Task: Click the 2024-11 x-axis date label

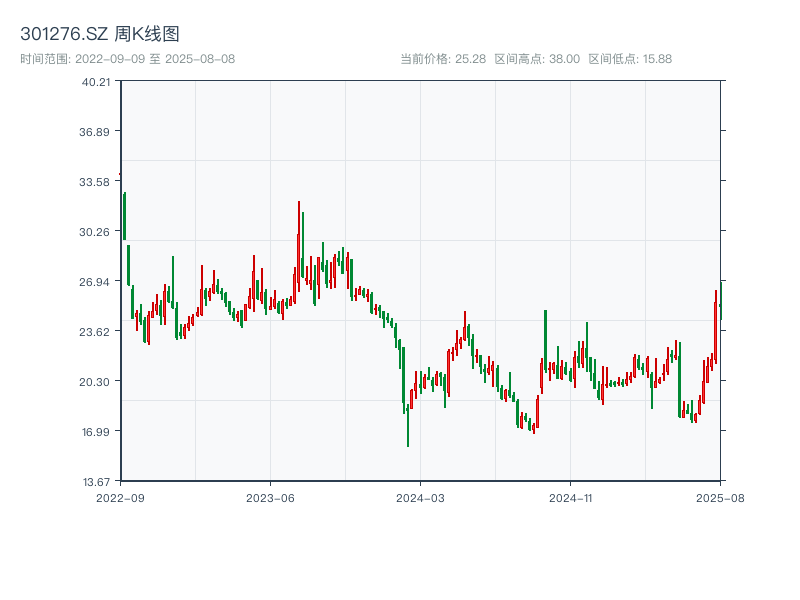Action: (x=570, y=497)
